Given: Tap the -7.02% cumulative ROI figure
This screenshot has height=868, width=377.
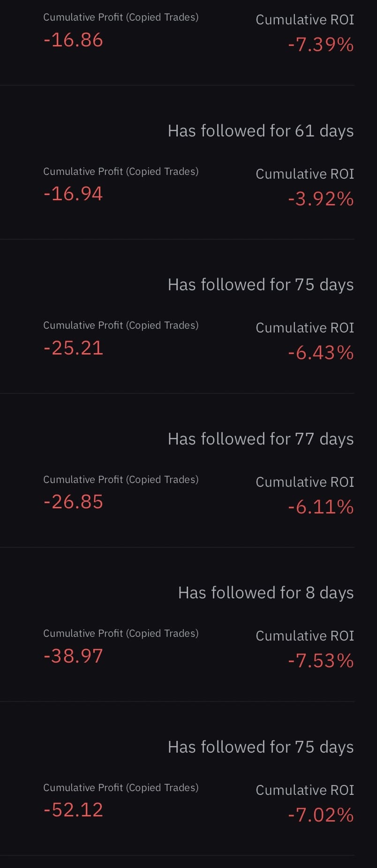Looking at the screenshot, I should (321, 815).
